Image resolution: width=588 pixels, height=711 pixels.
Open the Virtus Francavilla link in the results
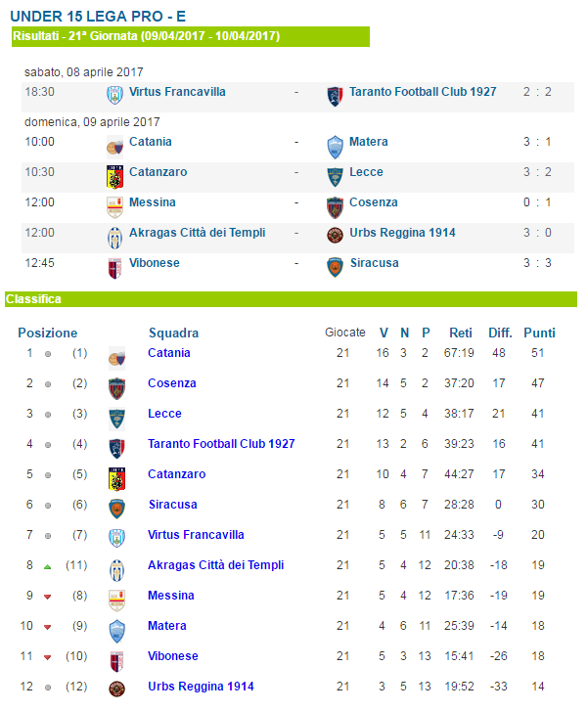[177, 92]
